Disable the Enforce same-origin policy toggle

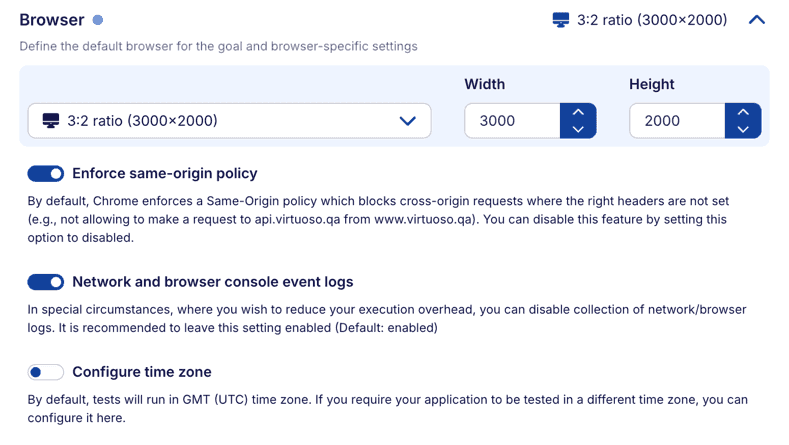pos(46,174)
